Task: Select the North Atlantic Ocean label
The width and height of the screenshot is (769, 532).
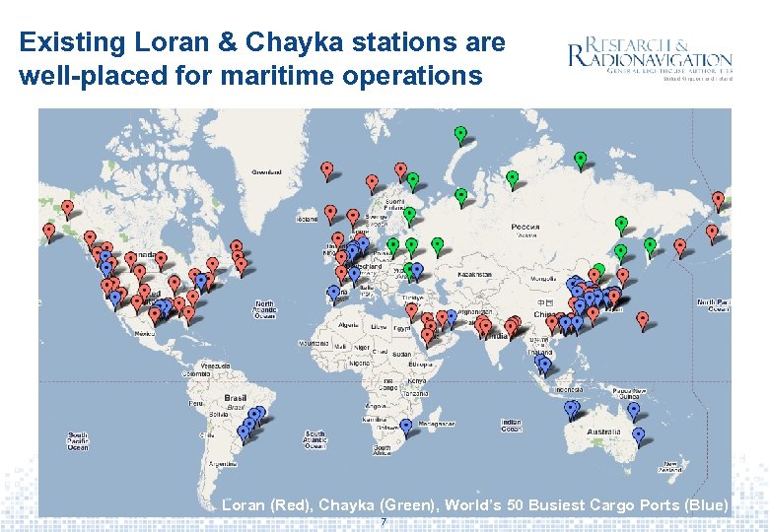Action: click(x=264, y=309)
